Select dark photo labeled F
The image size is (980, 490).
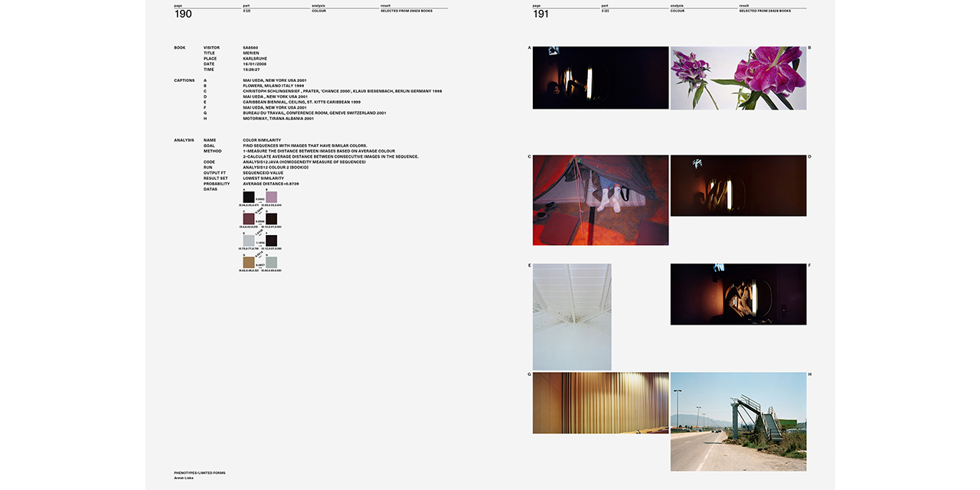[738, 294]
